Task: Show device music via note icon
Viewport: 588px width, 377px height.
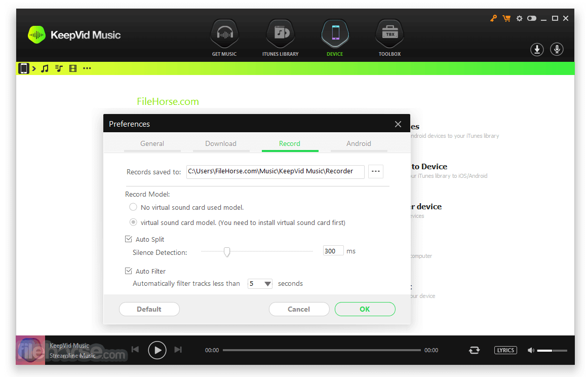Action: click(x=45, y=68)
